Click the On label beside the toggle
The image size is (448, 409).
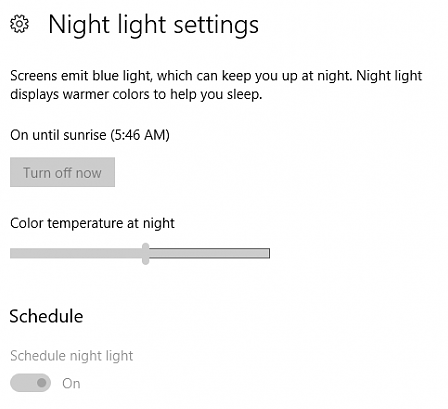(71, 383)
